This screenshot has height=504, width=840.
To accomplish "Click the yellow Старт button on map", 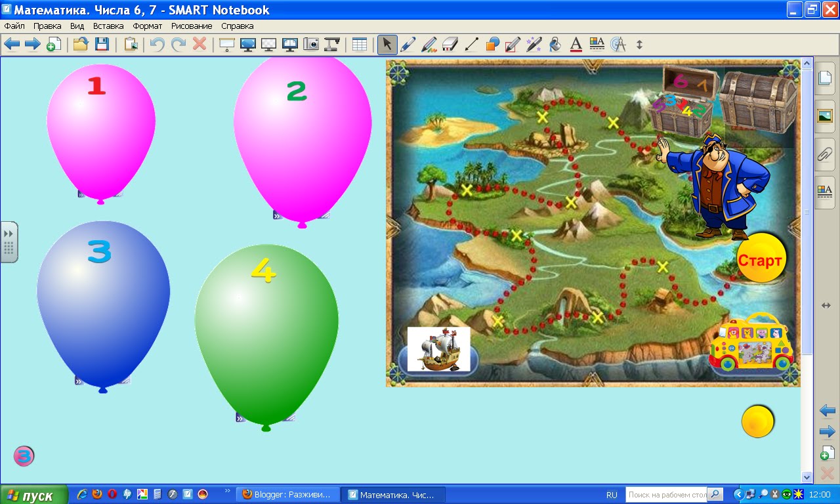I will [x=761, y=259].
